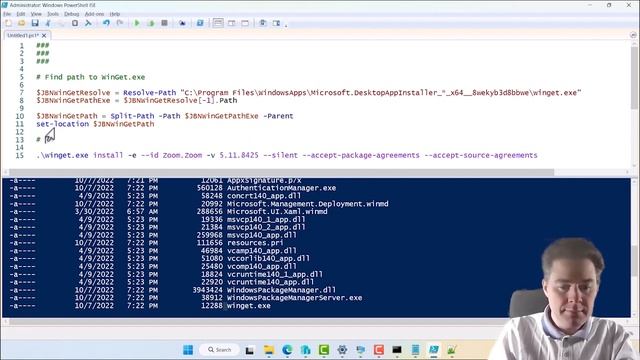Show the script pane on top
The height and width of the screenshot is (360, 640).
218,23
